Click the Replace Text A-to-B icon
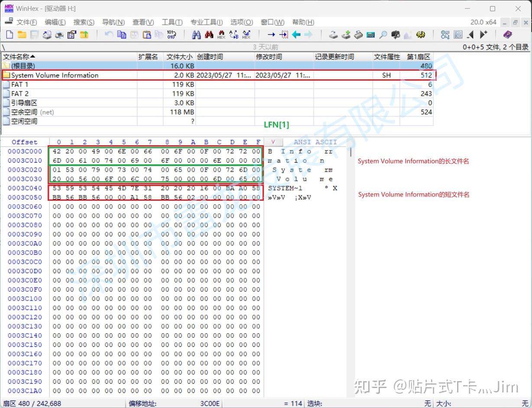Screen dimensions: 532x408 pyautogui.click(x=234, y=35)
